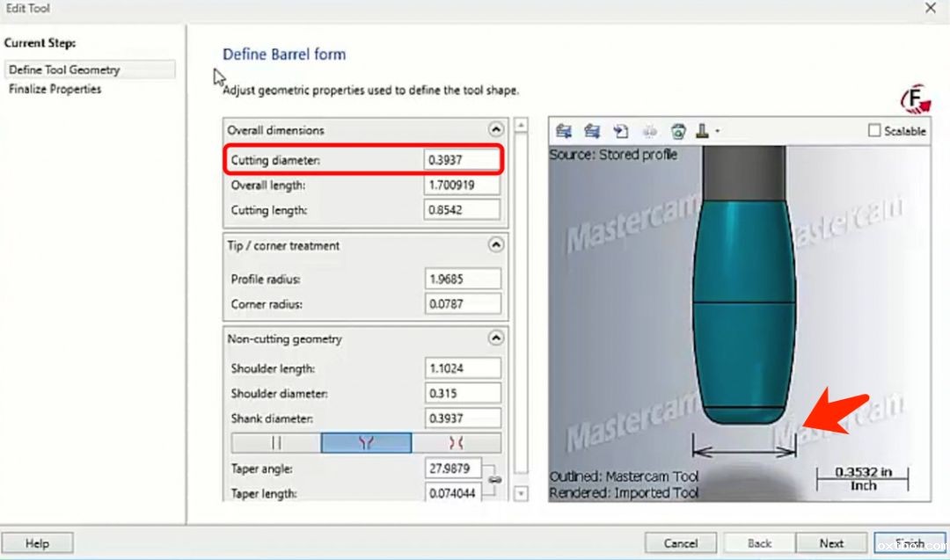The image size is (950, 560).
Task: Collapse the Non-cutting geometry section
Action: (x=495, y=338)
